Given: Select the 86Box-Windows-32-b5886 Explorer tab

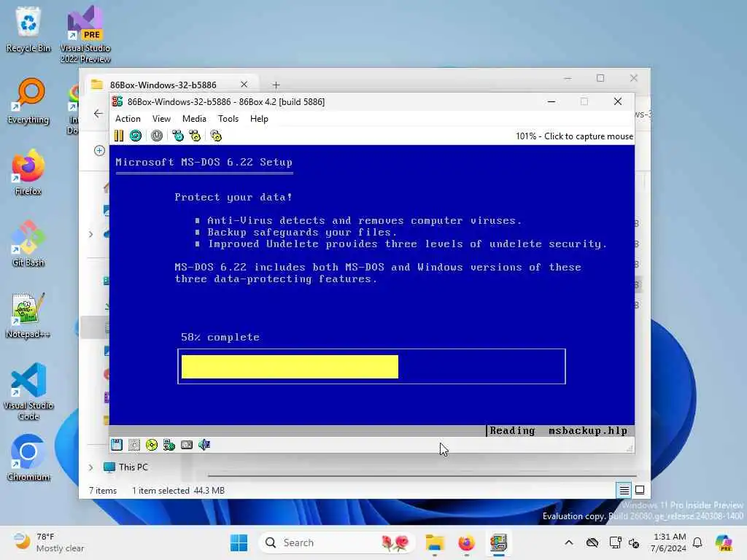Looking at the screenshot, I should (163, 85).
